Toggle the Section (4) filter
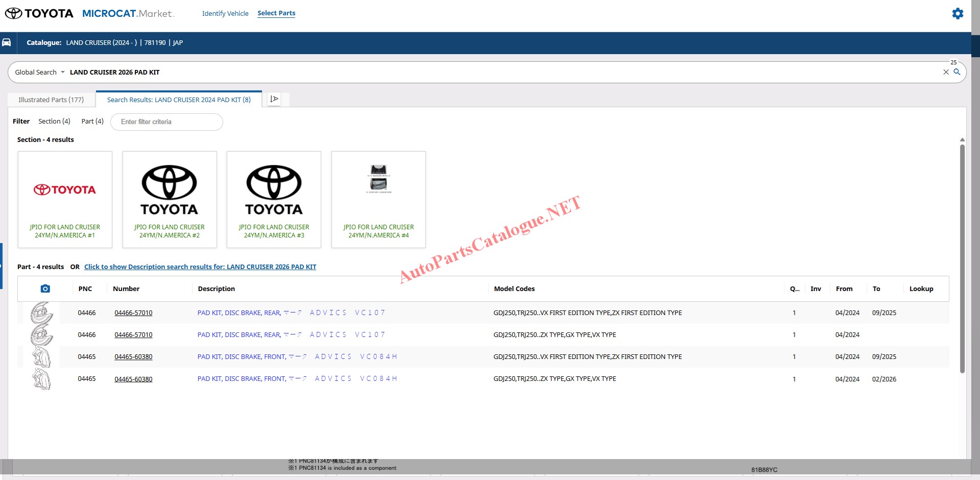The image size is (980, 480). pyautogui.click(x=54, y=122)
